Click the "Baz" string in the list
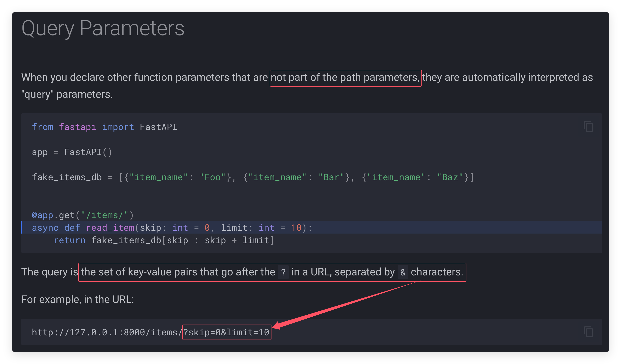Image resolution: width=621 pixels, height=364 pixels. [450, 177]
